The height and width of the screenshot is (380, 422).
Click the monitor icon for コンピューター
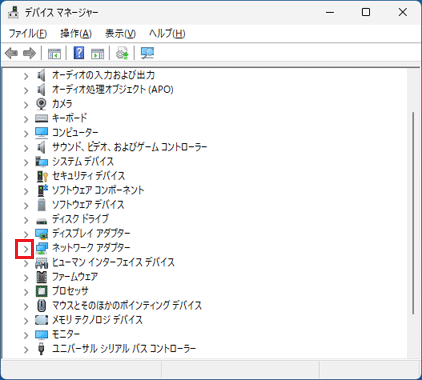tap(41, 133)
